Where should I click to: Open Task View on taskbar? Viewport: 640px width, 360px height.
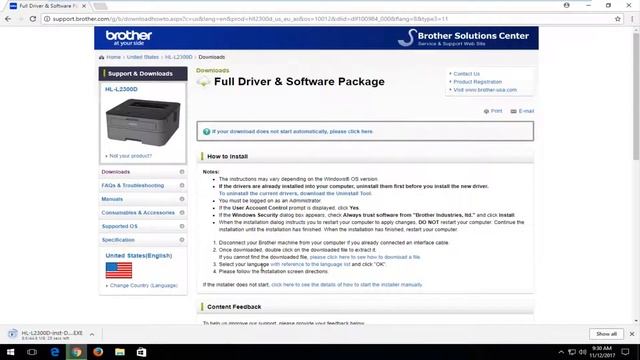tap(32, 352)
